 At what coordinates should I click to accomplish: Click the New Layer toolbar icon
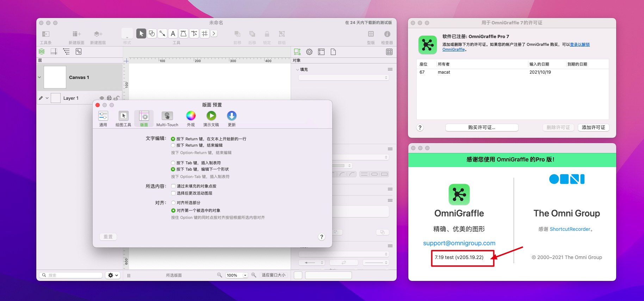[98, 34]
